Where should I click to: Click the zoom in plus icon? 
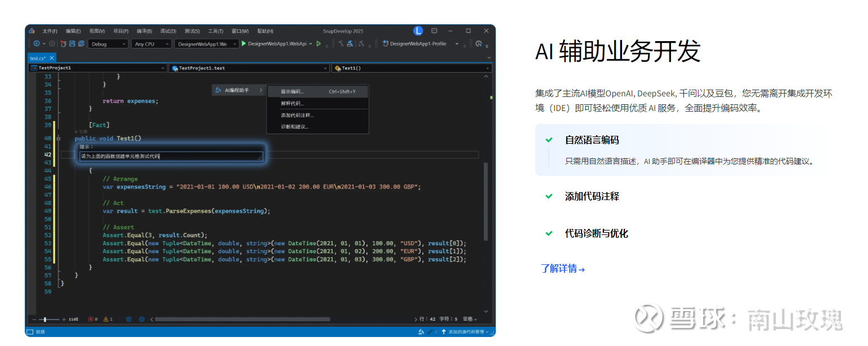64,319
